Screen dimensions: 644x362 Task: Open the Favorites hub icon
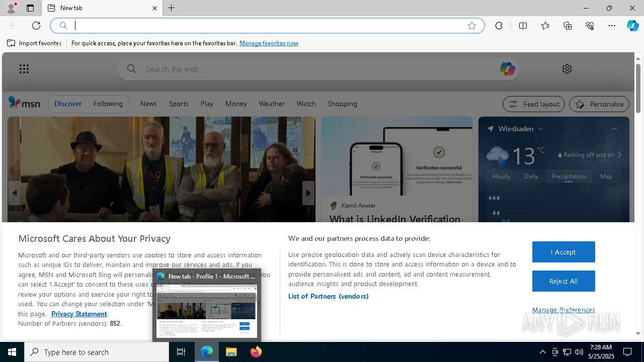545,26
